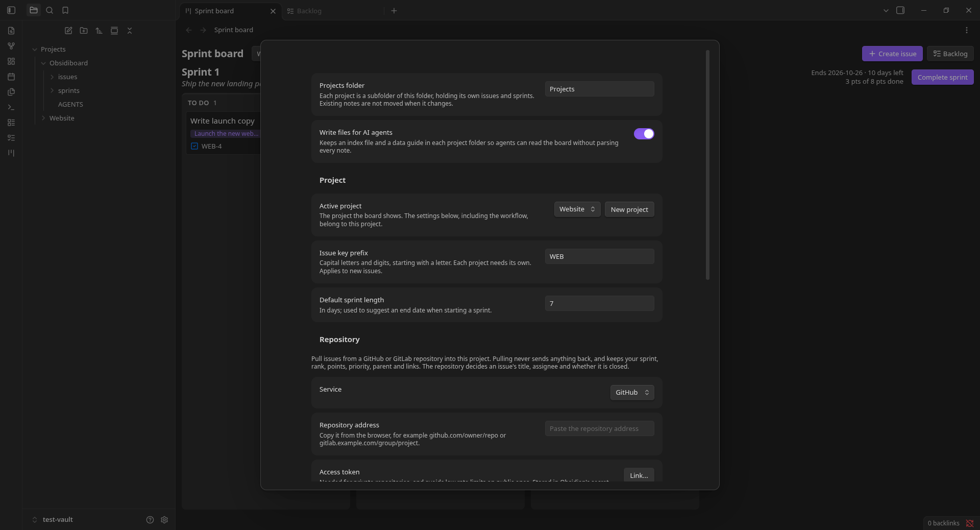
Task: Open the Active project Website dropdown
Action: 577,209
